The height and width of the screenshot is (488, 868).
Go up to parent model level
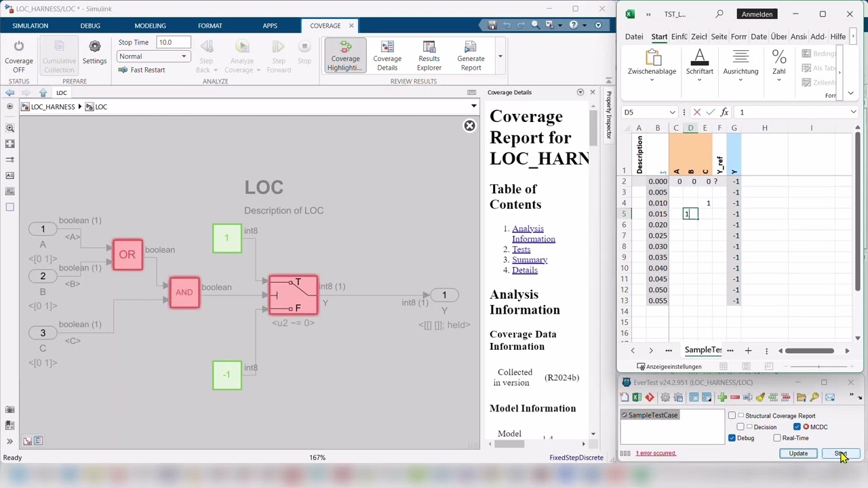(43, 93)
